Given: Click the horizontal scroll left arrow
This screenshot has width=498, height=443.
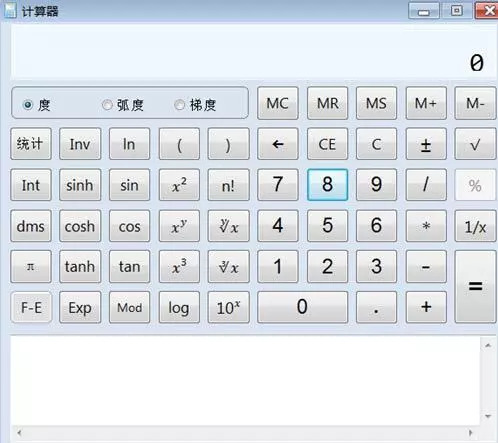Looking at the screenshot, I should pyautogui.click(x=19, y=433).
